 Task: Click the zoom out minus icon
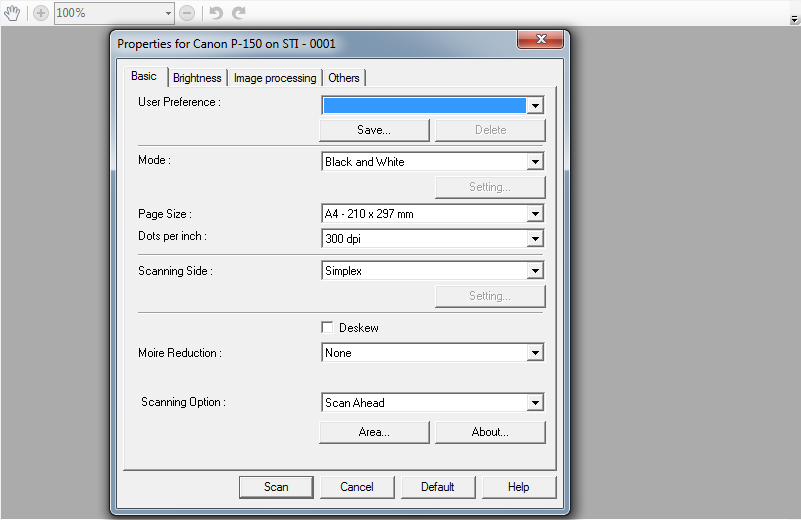tap(187, 13)
